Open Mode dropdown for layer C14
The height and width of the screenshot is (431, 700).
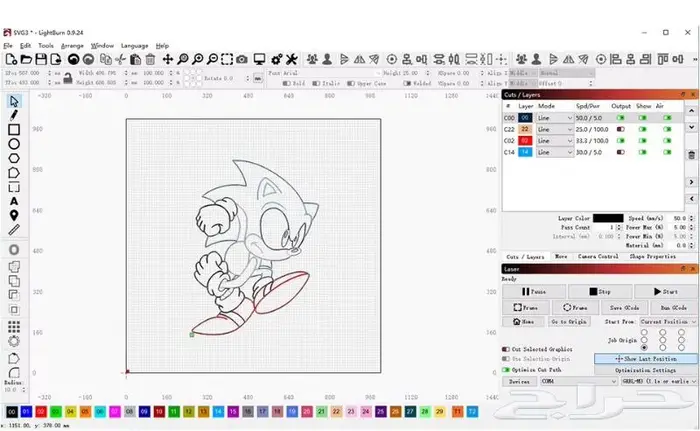(555, 152)
